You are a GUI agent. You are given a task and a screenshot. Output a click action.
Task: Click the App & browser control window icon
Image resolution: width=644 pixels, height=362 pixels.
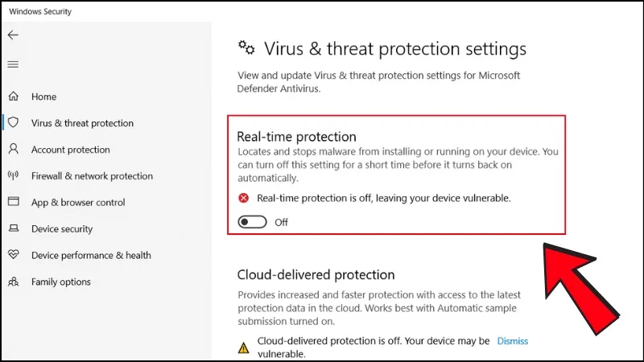point(13,203)
